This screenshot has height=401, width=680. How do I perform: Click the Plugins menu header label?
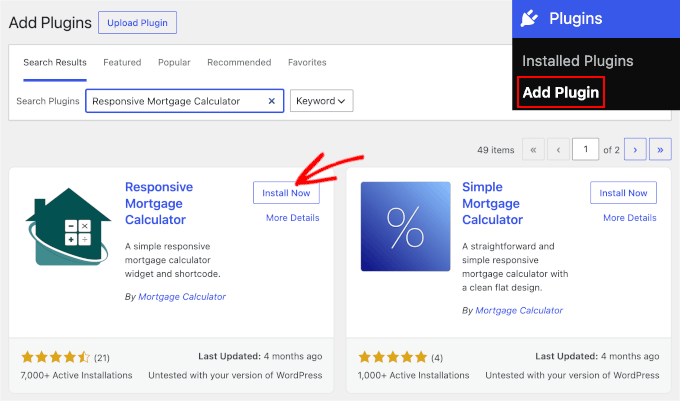pos(575,19)
